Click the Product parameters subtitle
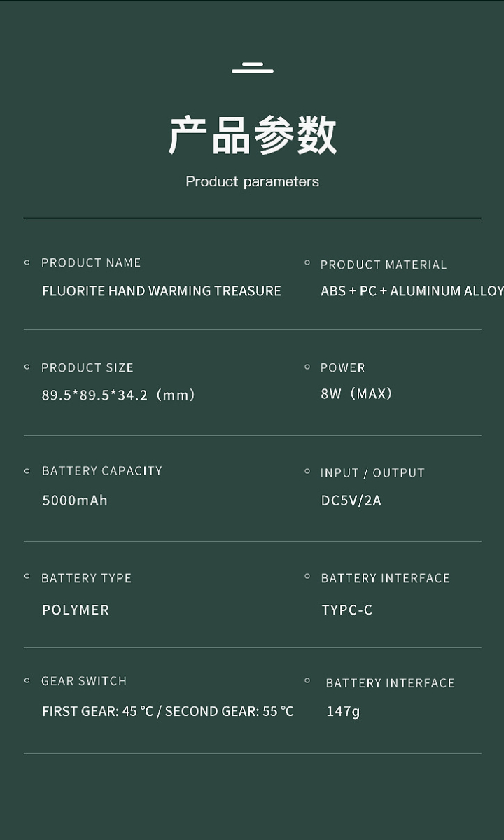This screenshot has width=504, height=840. (252, 181)
